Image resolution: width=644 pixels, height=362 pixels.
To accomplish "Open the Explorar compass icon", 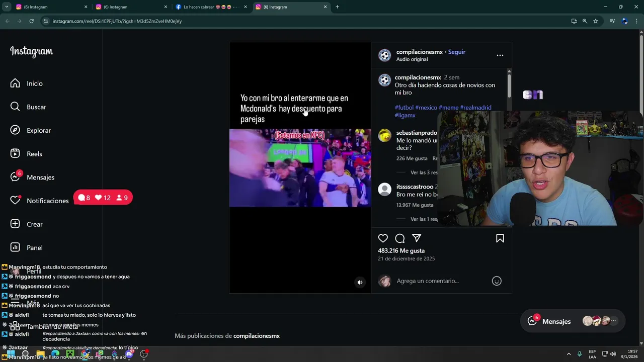I will 15,130.
